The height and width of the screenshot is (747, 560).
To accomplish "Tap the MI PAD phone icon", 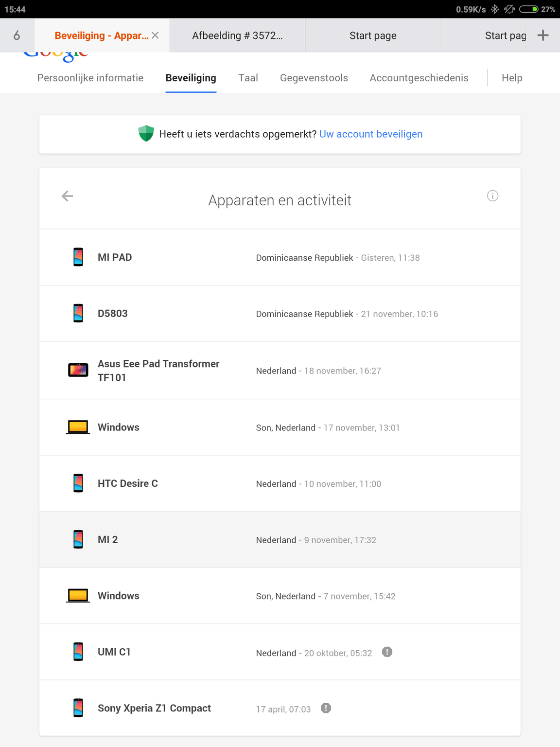I will 78,257.
